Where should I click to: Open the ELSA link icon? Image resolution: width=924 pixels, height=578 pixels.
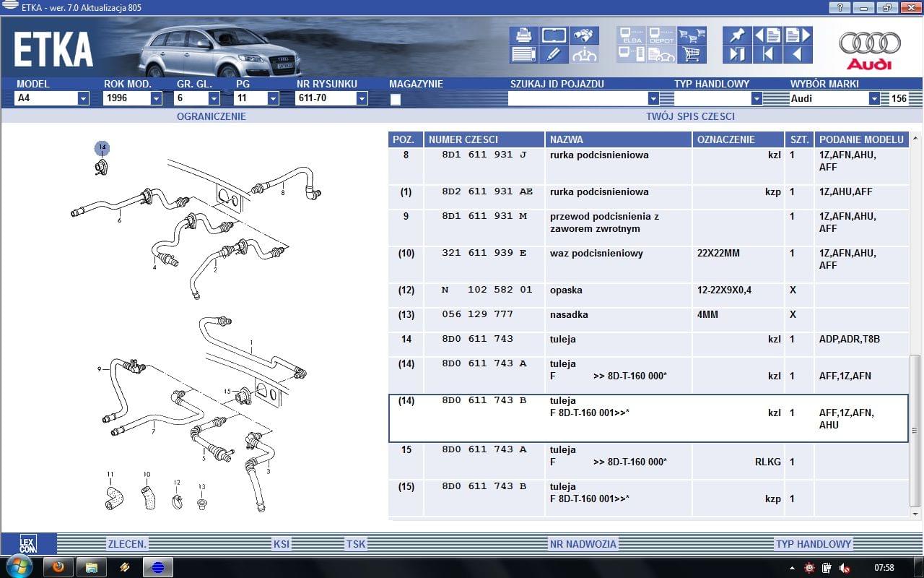(x=632, y=35)
